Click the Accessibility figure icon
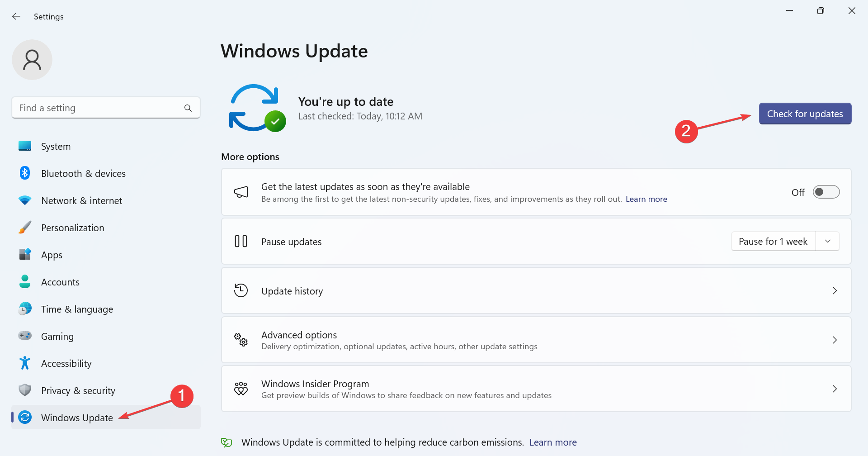Screen dimensions: 868x456 [x=25, y=363]
